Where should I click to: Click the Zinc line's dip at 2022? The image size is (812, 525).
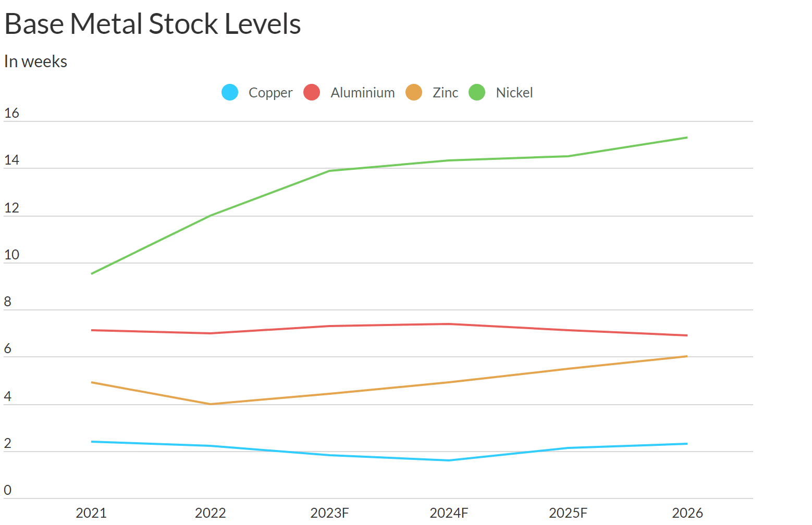(210, 404)
